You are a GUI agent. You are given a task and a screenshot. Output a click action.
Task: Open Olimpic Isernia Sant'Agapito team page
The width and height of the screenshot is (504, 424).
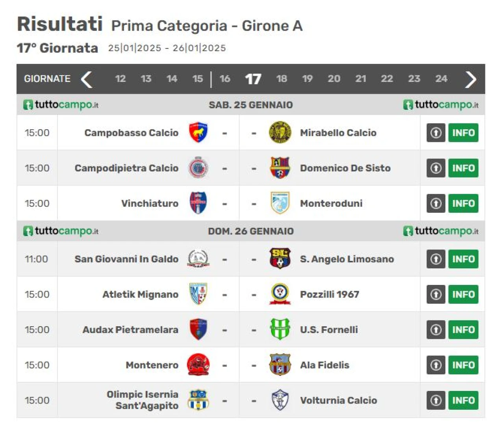tap(143, 400)
